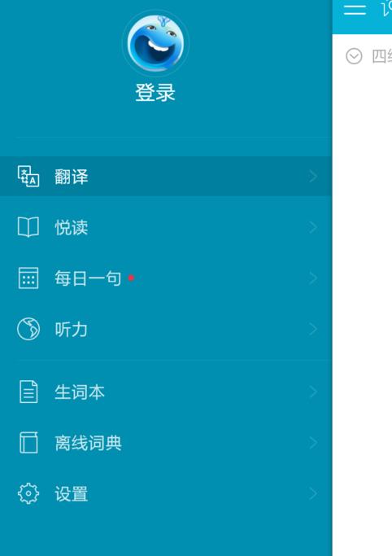Click the gear icon beside 设置
The image size is (392, 556).
pyautogui.click(x=28, y=493)
